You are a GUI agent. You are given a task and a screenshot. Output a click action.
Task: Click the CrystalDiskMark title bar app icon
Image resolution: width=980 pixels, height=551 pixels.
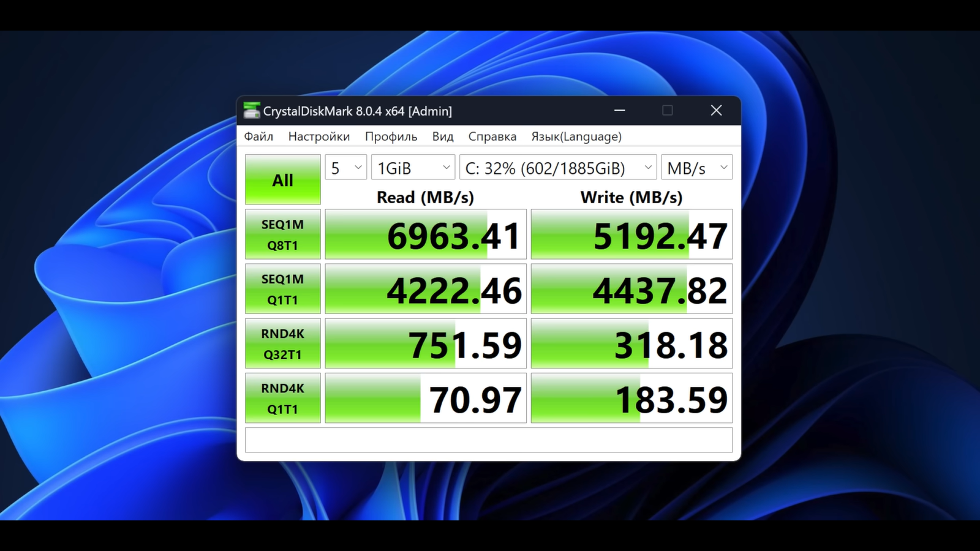tap(251, 111)
